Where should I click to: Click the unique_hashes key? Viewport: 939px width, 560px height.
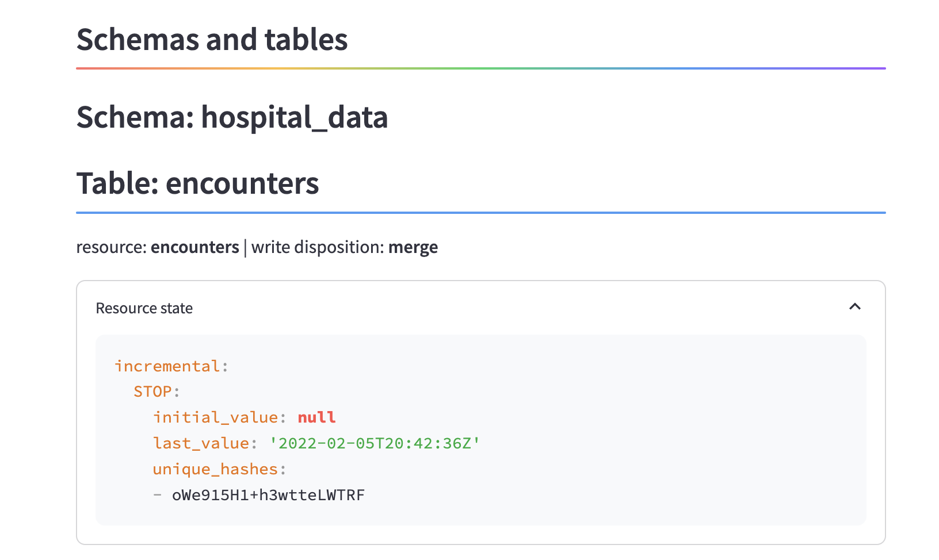pos(216,469)
